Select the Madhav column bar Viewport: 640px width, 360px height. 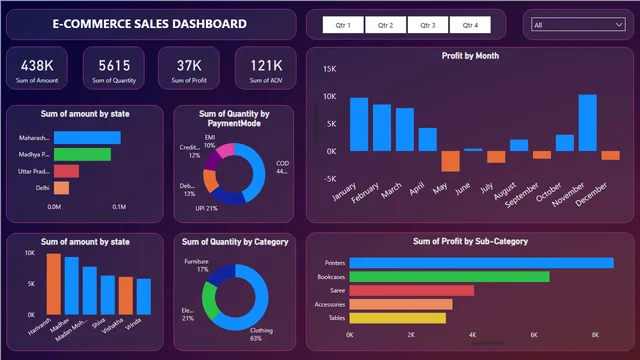point(71,286)
